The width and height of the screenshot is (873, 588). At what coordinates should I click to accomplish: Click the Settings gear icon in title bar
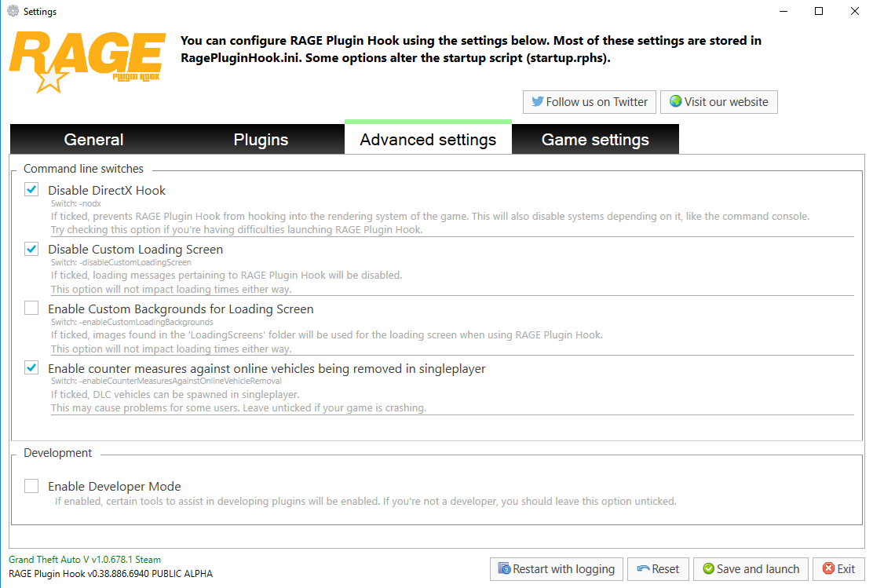(13, 12)
